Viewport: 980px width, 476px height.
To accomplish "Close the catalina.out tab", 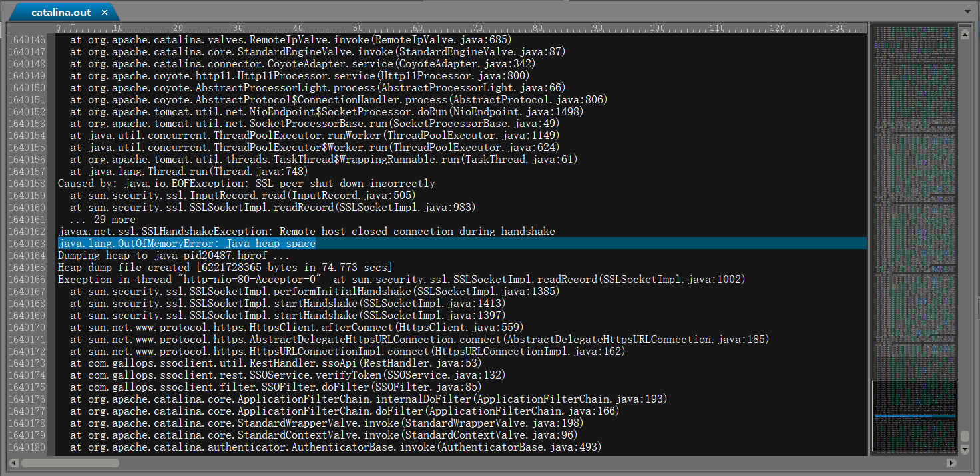I will pyautogui.click(x=105, y=13).
